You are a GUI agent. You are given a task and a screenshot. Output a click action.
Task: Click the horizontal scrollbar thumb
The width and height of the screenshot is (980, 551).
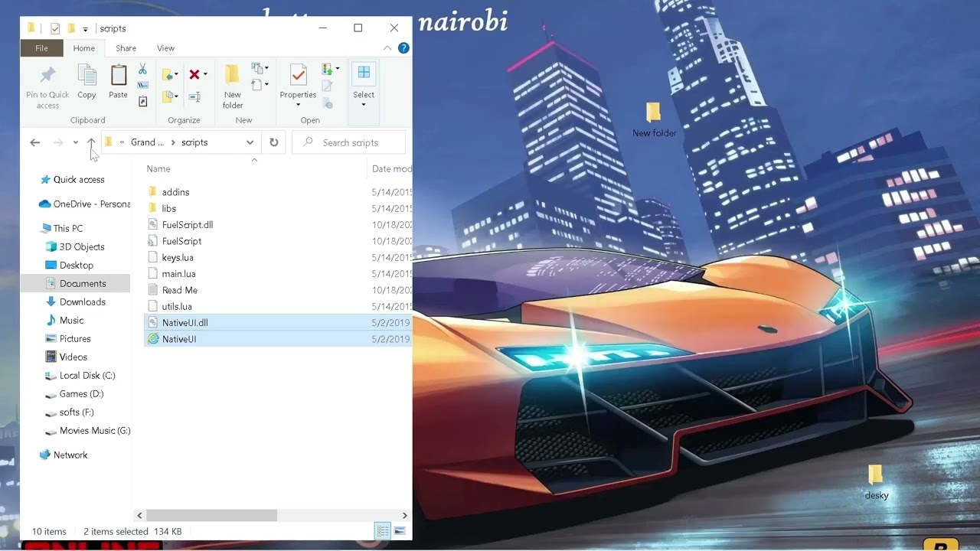tap(211, 516)
